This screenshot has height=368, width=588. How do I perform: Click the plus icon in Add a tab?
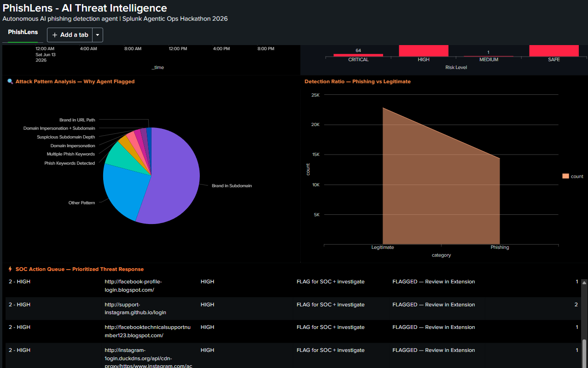(x=55, y=35)
